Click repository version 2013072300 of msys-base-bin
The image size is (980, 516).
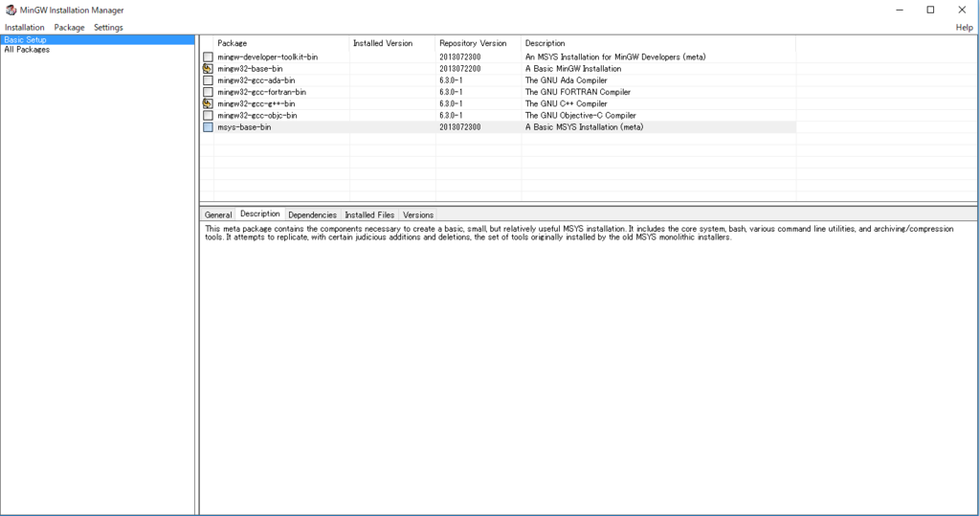tap(460, 127)
